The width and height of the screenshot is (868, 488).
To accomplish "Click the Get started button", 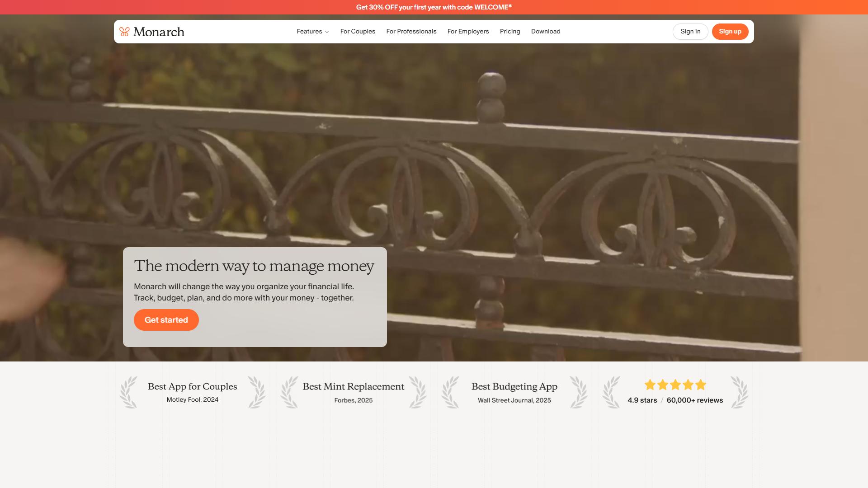I will point(166,320).
